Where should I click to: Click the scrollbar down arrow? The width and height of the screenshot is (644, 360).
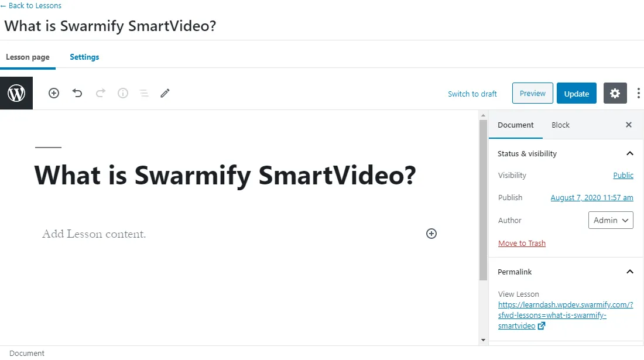pyautogui.click(x=483, y=340)
